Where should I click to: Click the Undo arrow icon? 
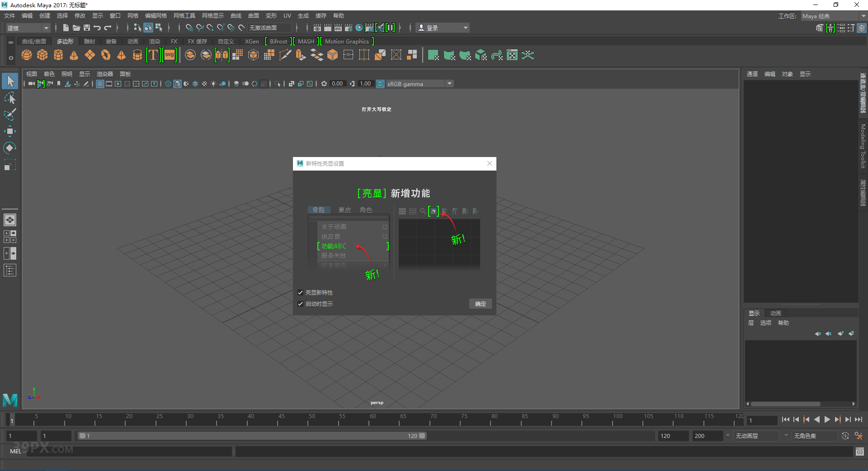(97, 28)
